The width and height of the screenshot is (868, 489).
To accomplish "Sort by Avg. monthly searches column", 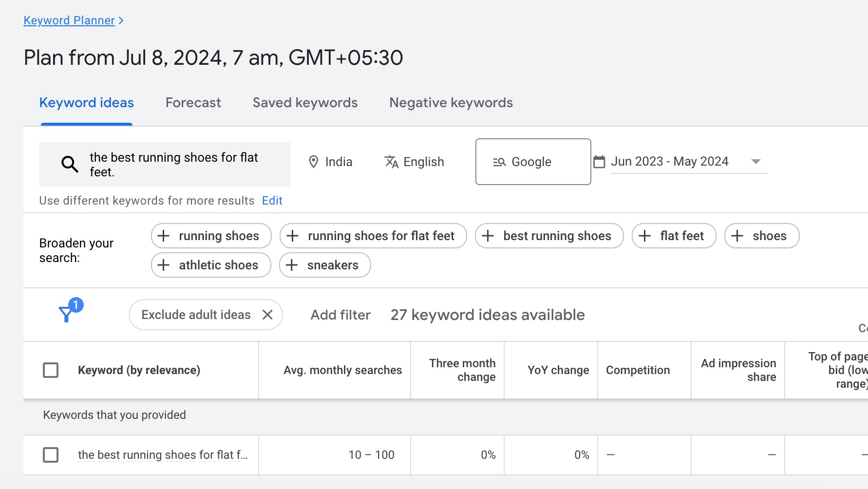I will 343,370.
